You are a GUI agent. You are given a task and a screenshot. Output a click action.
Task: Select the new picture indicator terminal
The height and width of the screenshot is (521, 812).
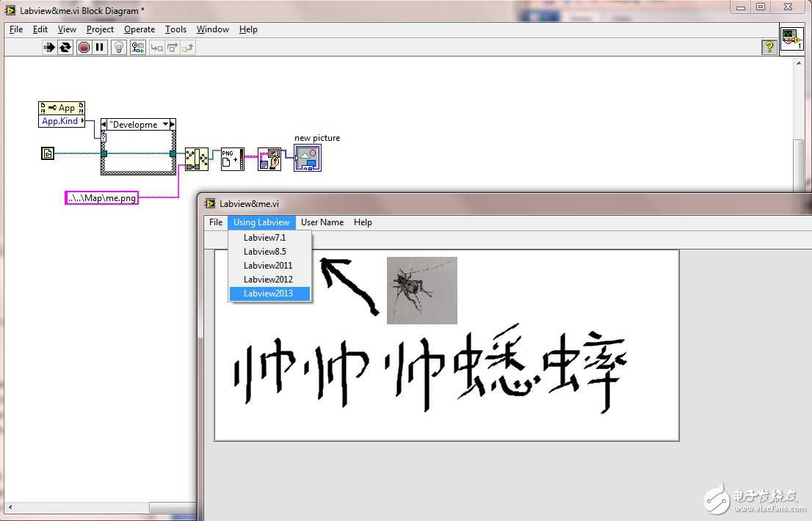coord(308,158)
